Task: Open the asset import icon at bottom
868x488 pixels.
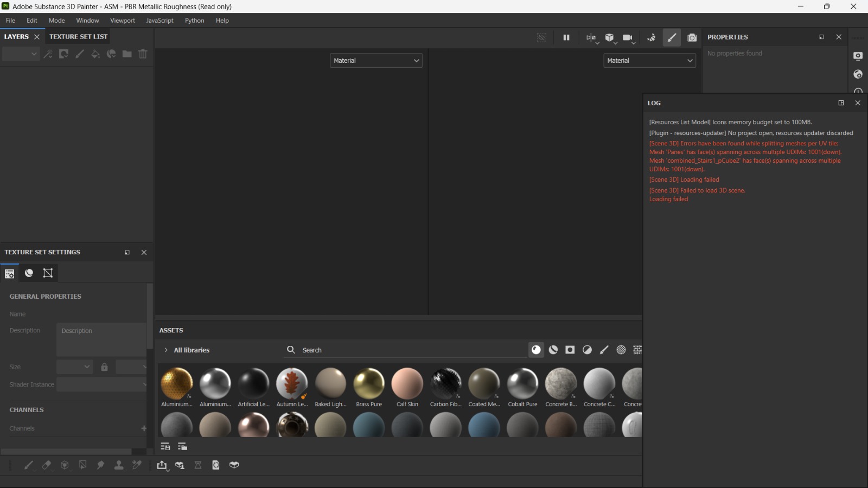Action: (163, 465)
